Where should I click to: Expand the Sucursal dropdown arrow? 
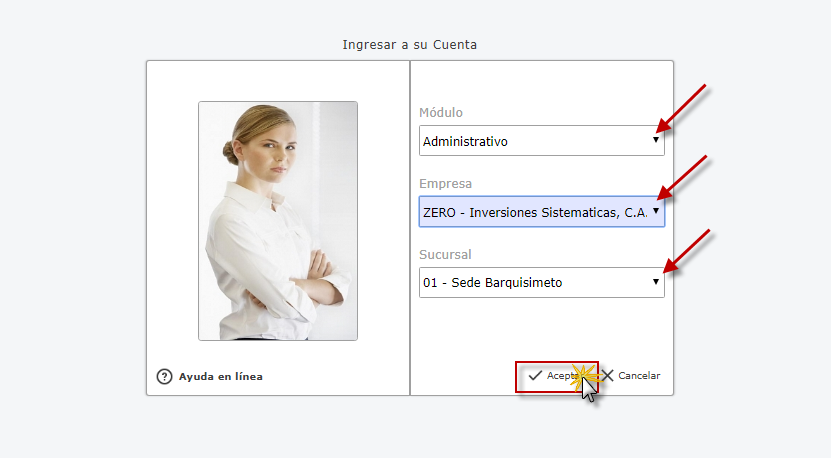[656, 282]
